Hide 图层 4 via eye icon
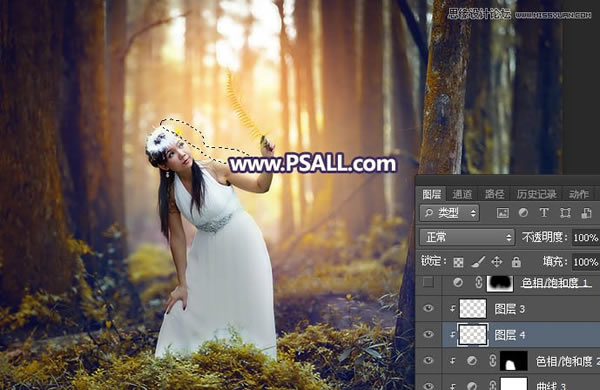 coord(428,335)
